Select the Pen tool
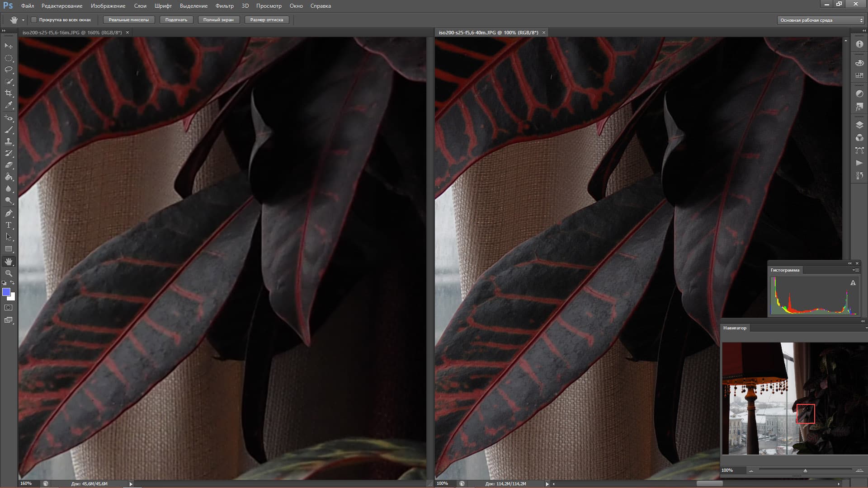The width and height of the screenshot is (868, 488). (9, 213)
